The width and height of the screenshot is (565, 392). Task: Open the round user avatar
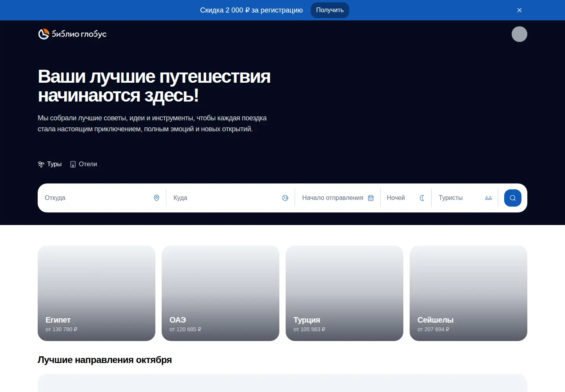pyautogui.click(x=519, y=34)
